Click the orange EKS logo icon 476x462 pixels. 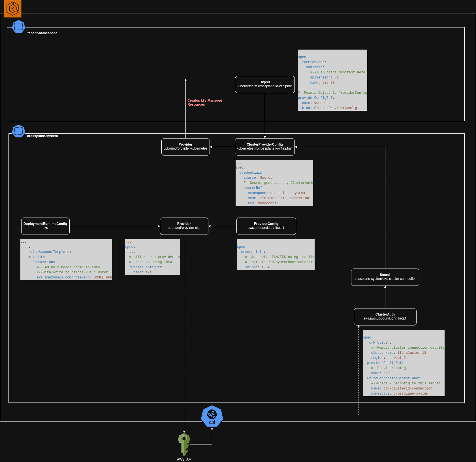[13, 9]
